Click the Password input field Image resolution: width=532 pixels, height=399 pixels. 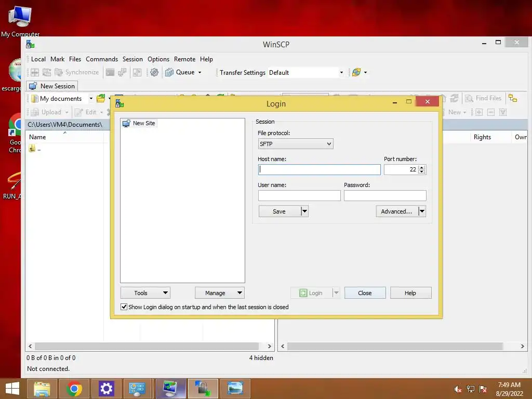click(x=385, y=195)
